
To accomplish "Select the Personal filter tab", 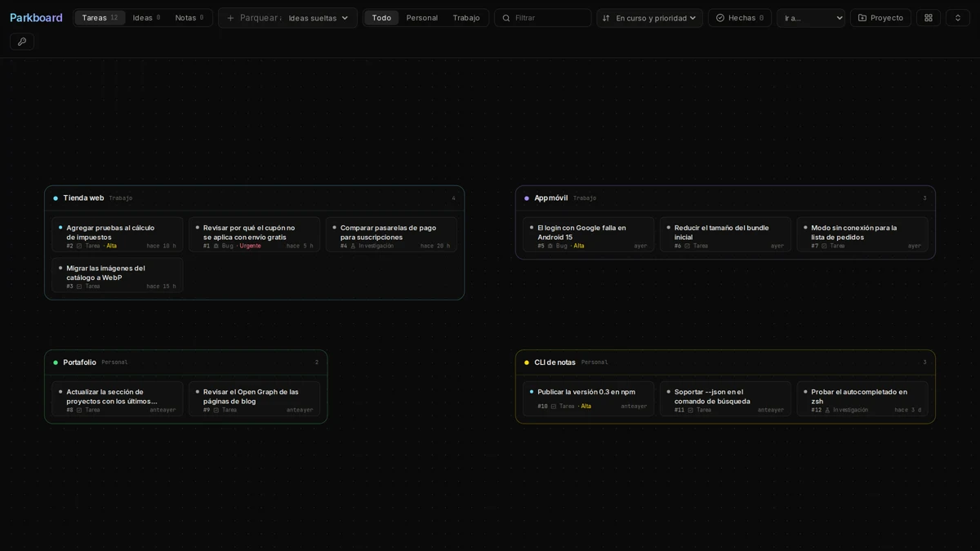I will point(422,18).
